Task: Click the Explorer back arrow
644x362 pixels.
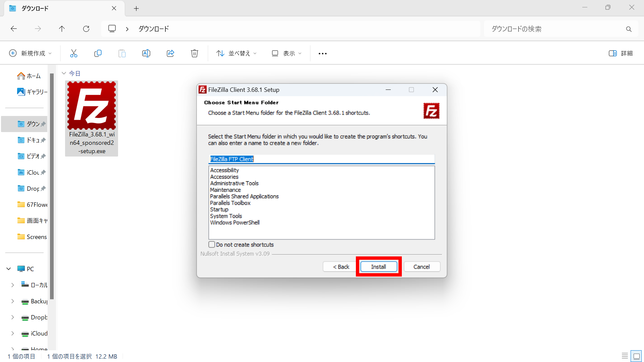Action: point(14,29)
